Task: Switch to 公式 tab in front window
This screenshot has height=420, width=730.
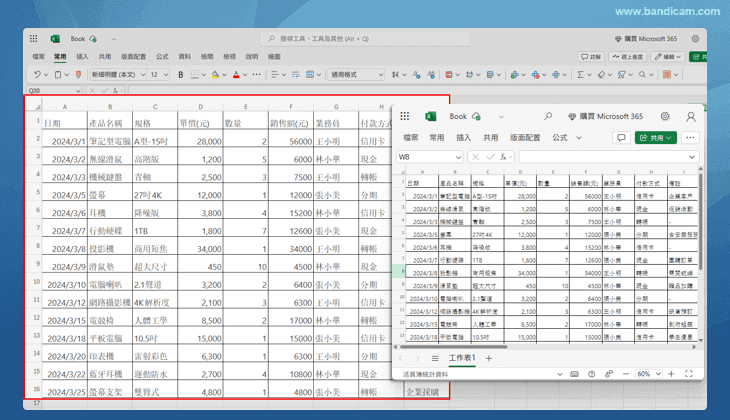Action: tap(560, 138)
